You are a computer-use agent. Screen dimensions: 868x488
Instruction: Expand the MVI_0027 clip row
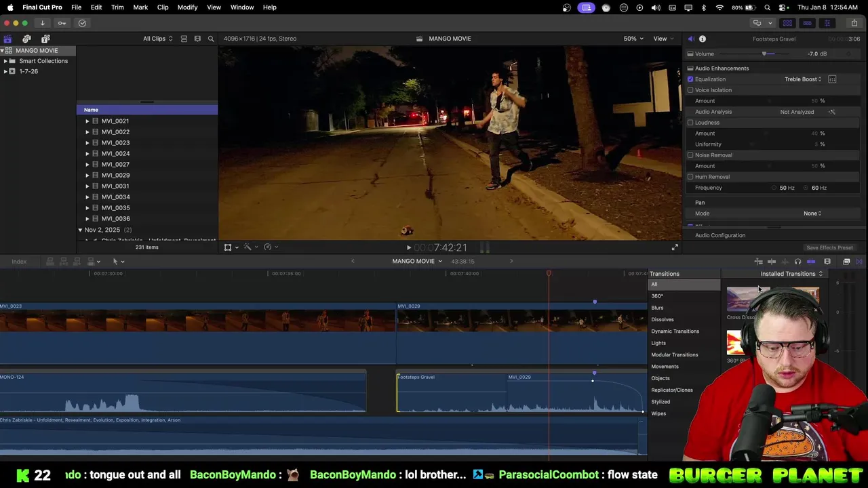[x=87, y=165]
